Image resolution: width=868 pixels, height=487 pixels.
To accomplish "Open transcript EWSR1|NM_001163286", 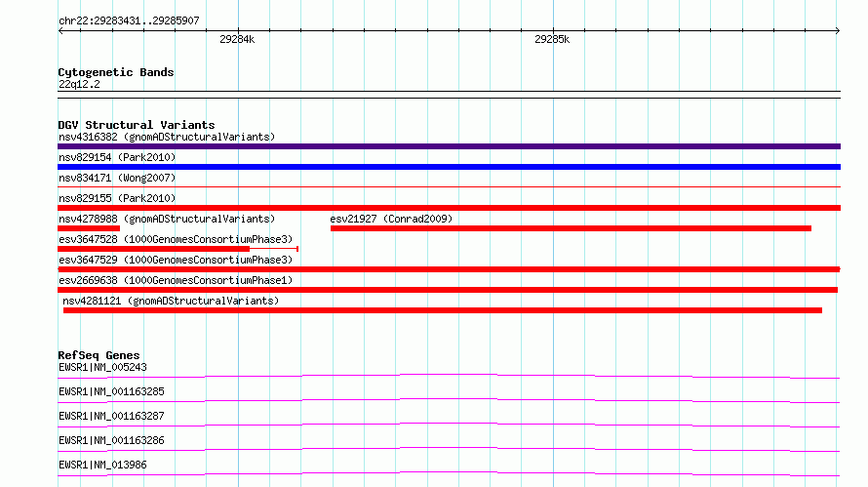I will pos(111,440).
